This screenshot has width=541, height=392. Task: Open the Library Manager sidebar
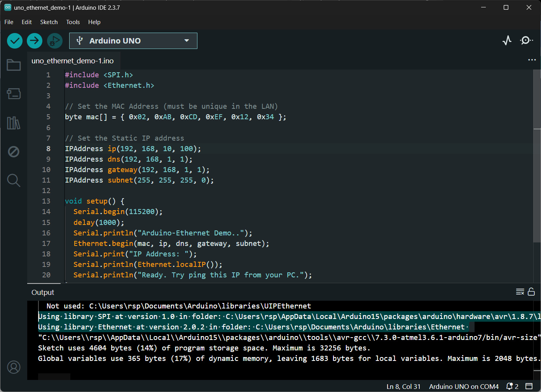pyautogui.click(x=14, y=123)
